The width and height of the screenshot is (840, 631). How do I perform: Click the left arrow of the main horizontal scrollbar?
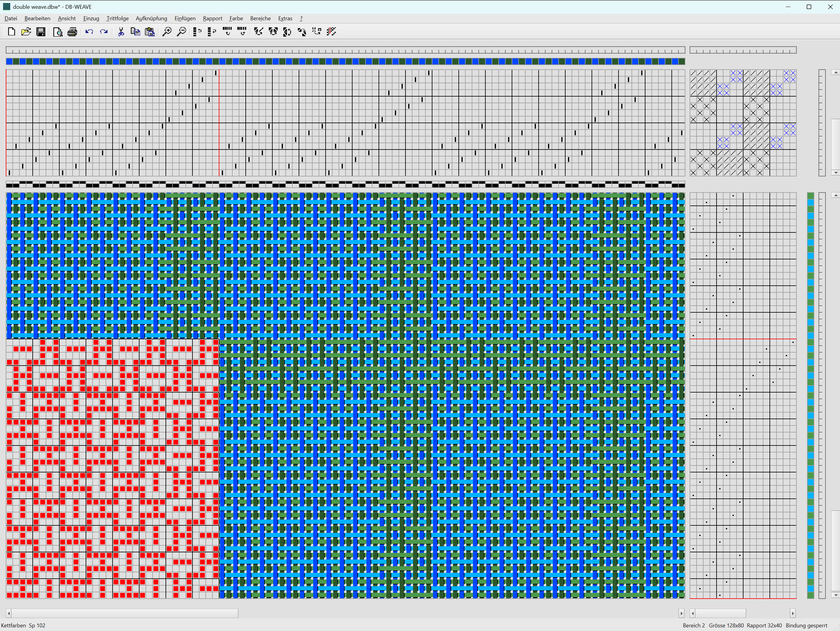9,613
